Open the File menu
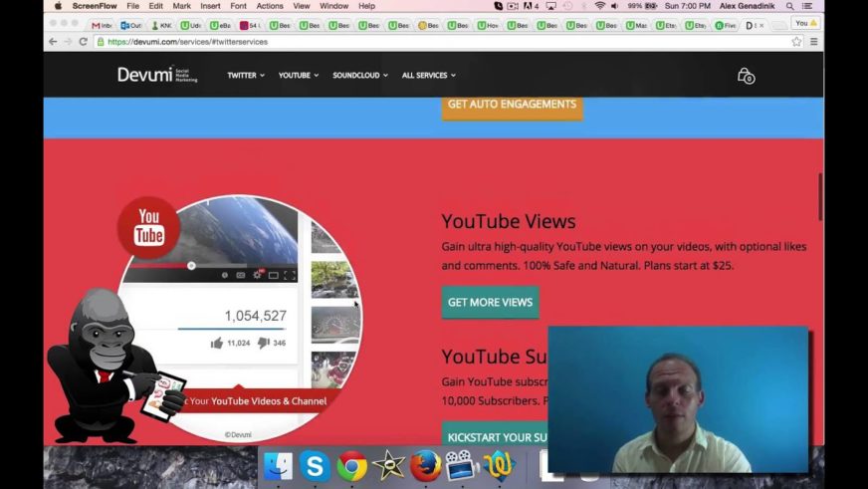 132,6
